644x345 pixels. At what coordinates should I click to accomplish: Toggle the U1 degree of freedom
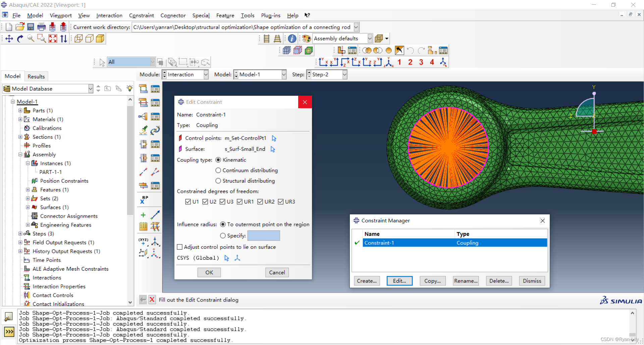click(188, 202)
